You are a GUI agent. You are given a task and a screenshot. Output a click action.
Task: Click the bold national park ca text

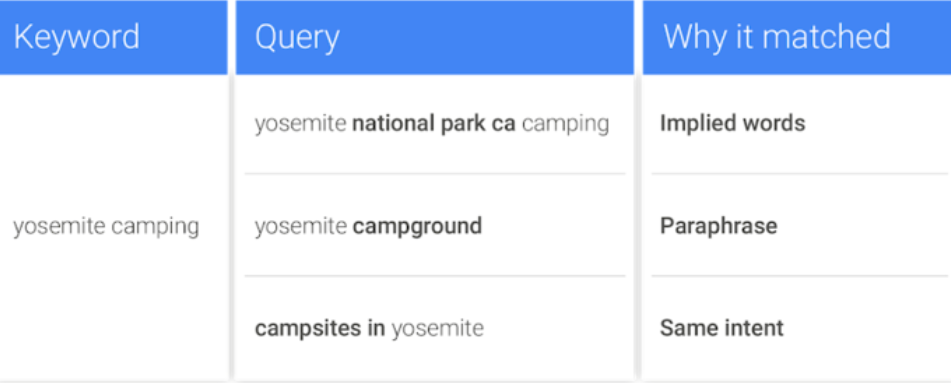(434, 124)
